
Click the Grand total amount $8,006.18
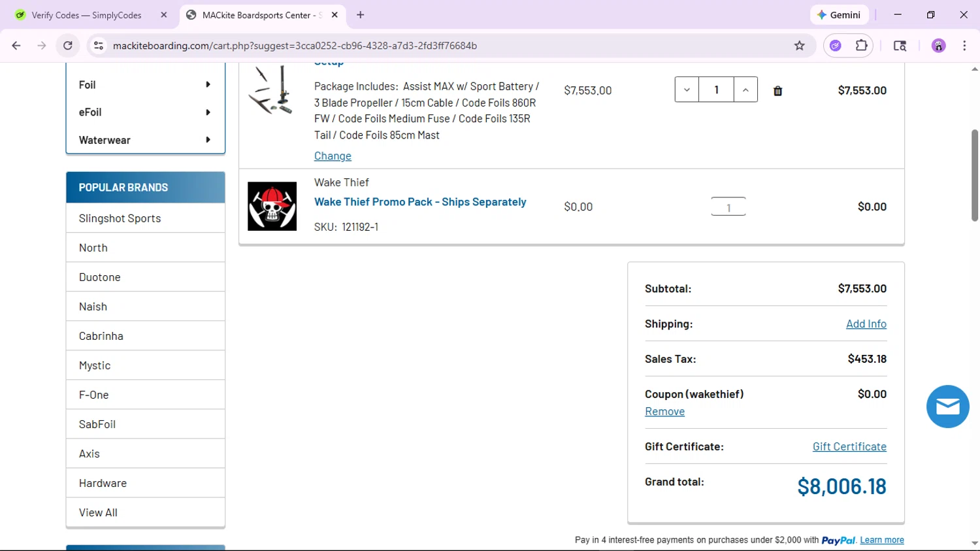click(841, 486)
